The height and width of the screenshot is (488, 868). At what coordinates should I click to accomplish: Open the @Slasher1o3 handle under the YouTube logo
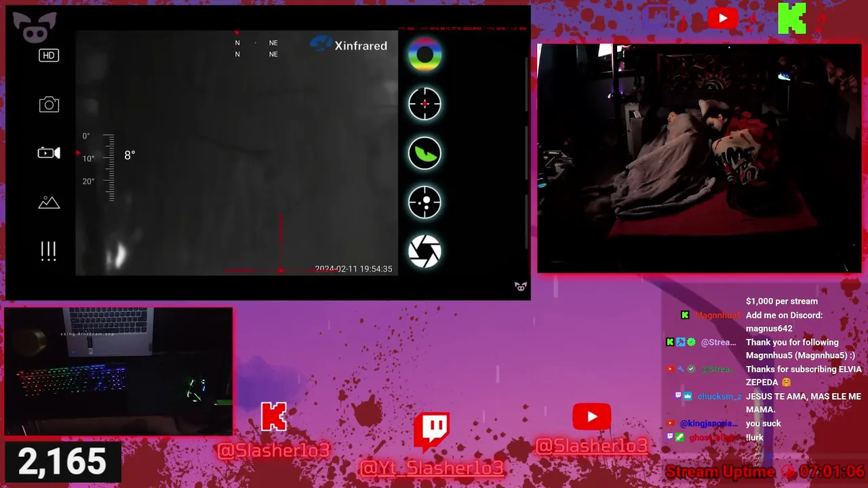pyautogui.click(x=591, y=445)
